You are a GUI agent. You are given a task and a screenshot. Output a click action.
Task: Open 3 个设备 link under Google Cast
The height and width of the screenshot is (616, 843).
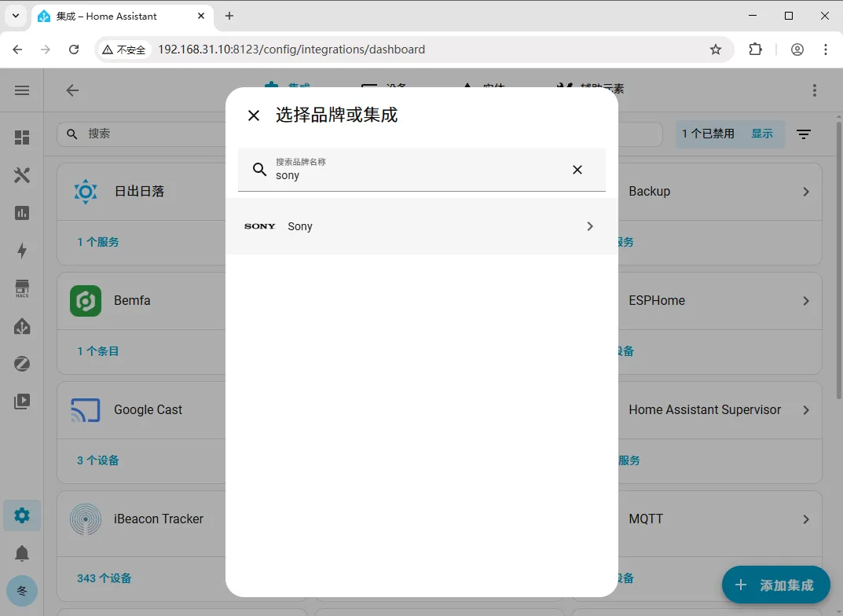point(98,460)
